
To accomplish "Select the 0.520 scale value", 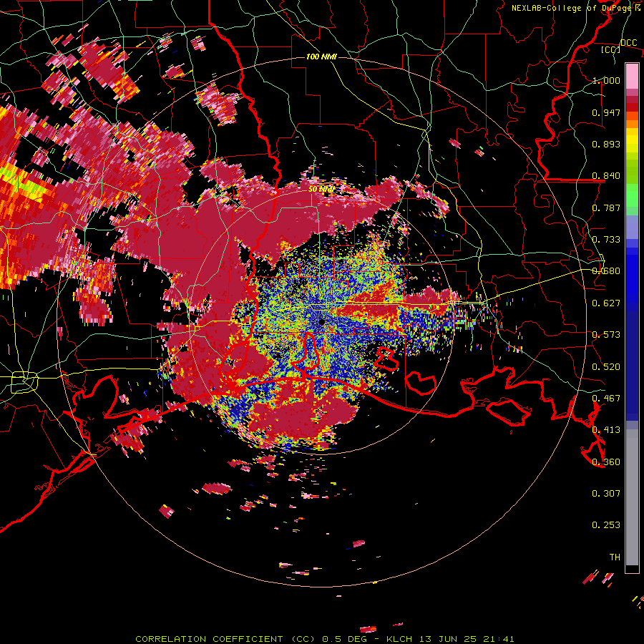I will pyautogui.click(x=606, y=367).
